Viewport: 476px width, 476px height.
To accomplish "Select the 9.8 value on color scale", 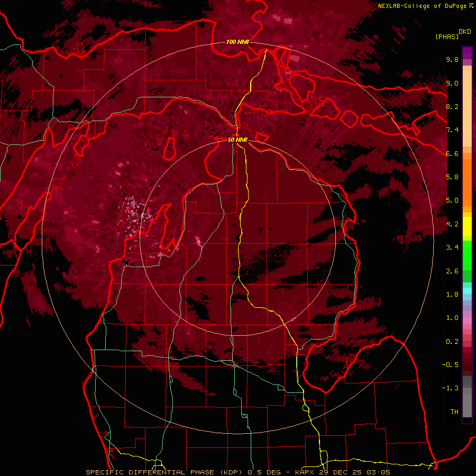I will [452, 59].
